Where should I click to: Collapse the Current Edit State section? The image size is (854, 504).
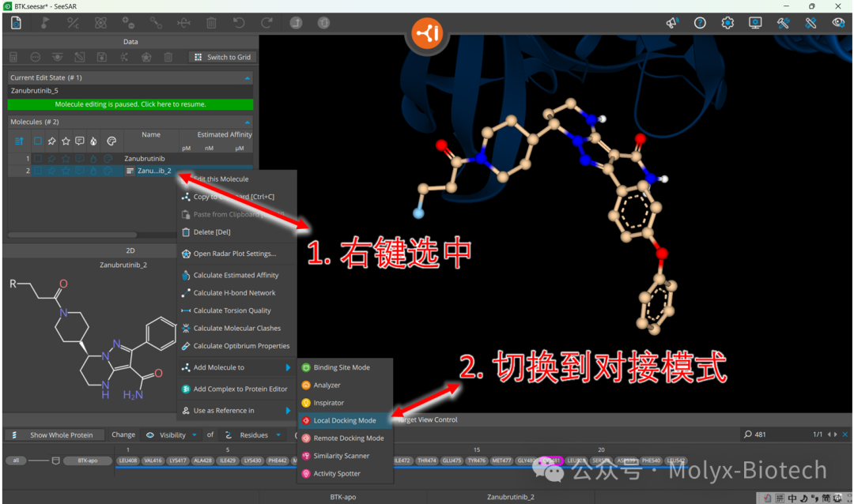(248, 78)
